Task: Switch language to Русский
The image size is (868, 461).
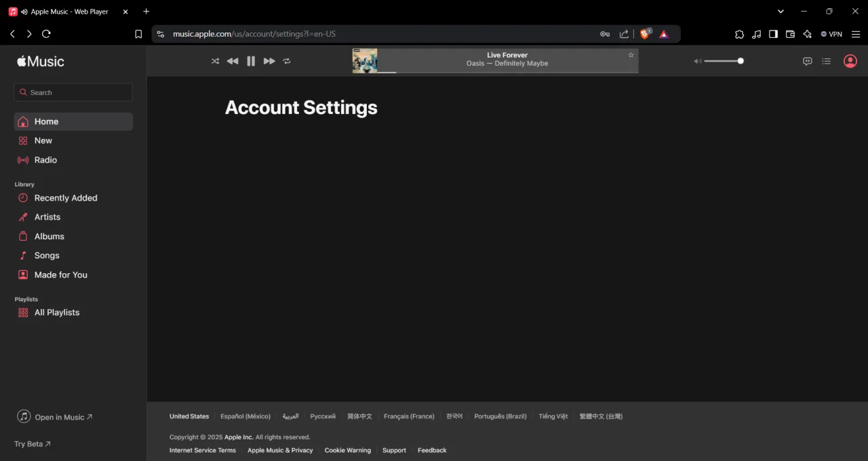Action: pos(323,416)
